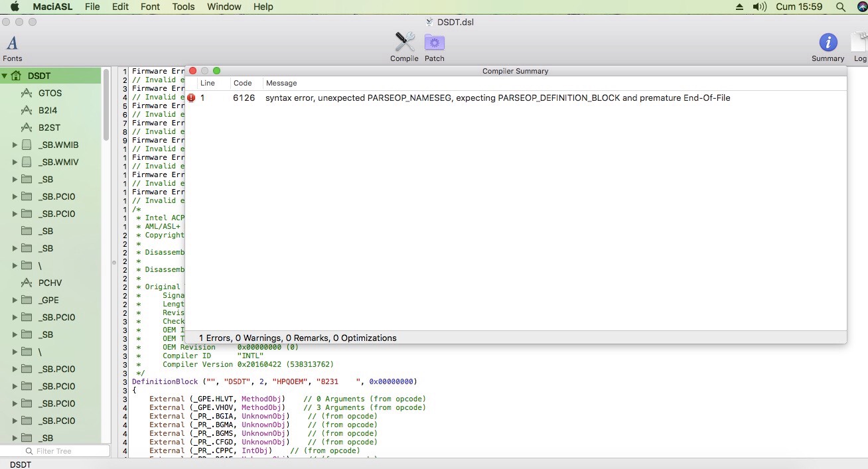The height and width of the screenshot is (469, 868).
Task: Click the External _GPE.HLVT code line
Action: (x=287, y=399)
